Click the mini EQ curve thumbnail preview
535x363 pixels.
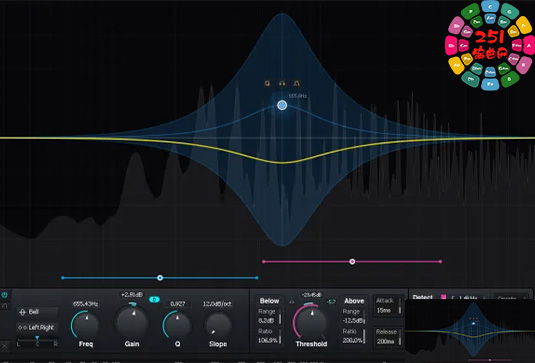[470, 330]
